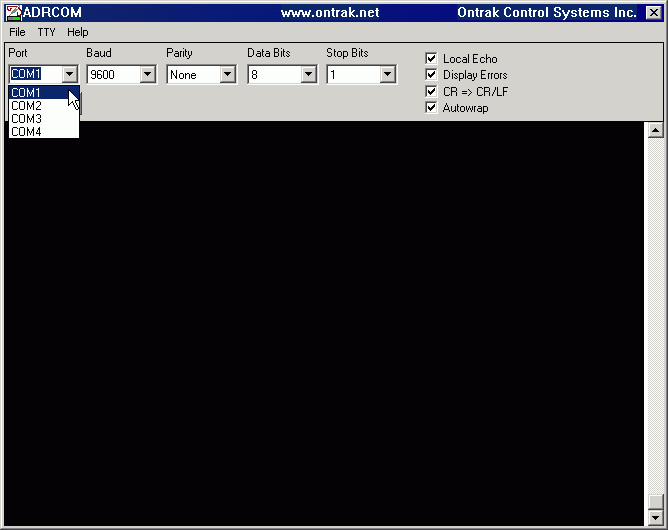Uncheck Display Errors option
The image size is (668, 530).
431,75
